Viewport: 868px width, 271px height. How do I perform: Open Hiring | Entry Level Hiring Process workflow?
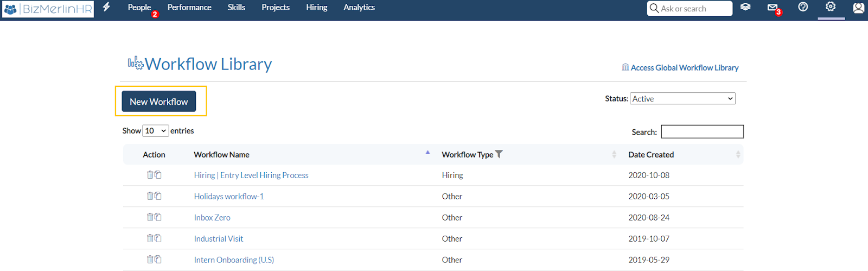tap(251, 175)
